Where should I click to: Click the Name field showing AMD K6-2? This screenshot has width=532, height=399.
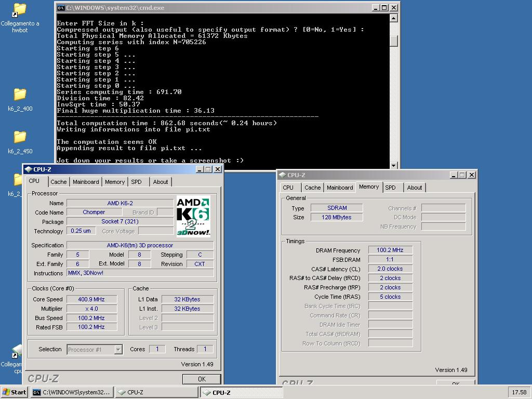pos(120,203)
